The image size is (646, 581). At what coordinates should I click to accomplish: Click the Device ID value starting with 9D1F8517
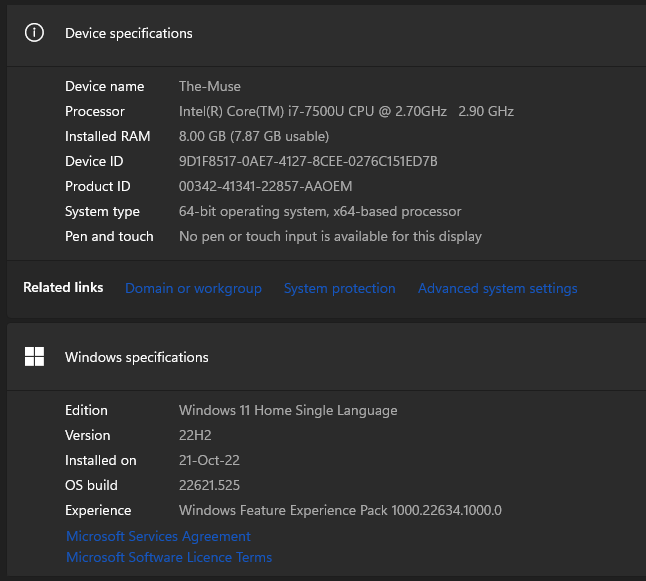point(308,161)
